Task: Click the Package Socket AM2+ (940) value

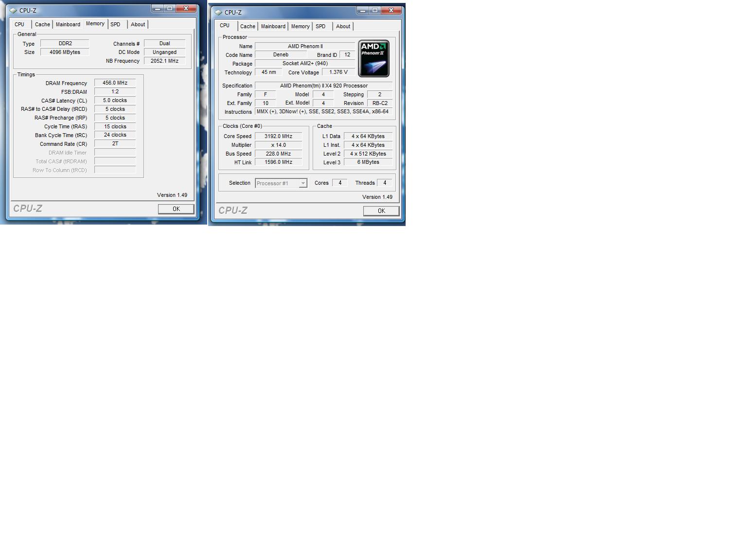Action: [305, 63]
